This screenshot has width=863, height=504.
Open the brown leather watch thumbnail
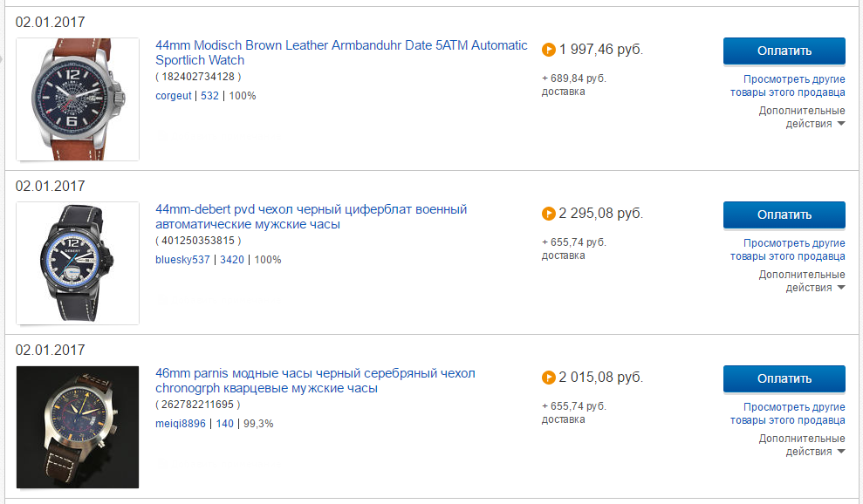click(78, 99)
